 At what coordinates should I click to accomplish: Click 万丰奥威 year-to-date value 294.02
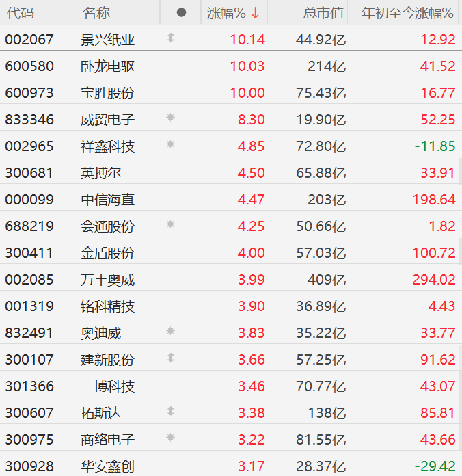(434, 280)
